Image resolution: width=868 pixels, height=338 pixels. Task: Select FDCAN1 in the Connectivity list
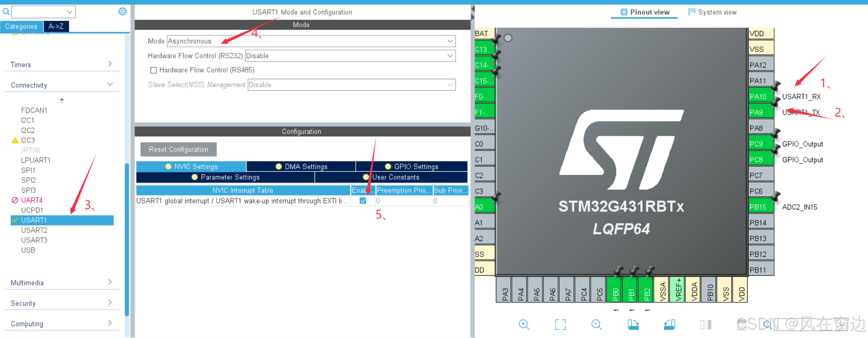click(34, 110)
